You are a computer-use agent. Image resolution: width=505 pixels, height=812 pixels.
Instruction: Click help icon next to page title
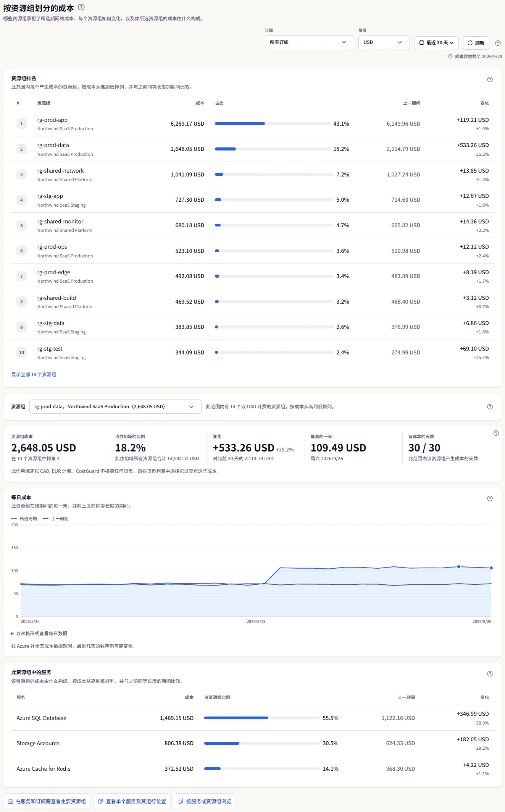pyautogui.click(x=81, y=7)
